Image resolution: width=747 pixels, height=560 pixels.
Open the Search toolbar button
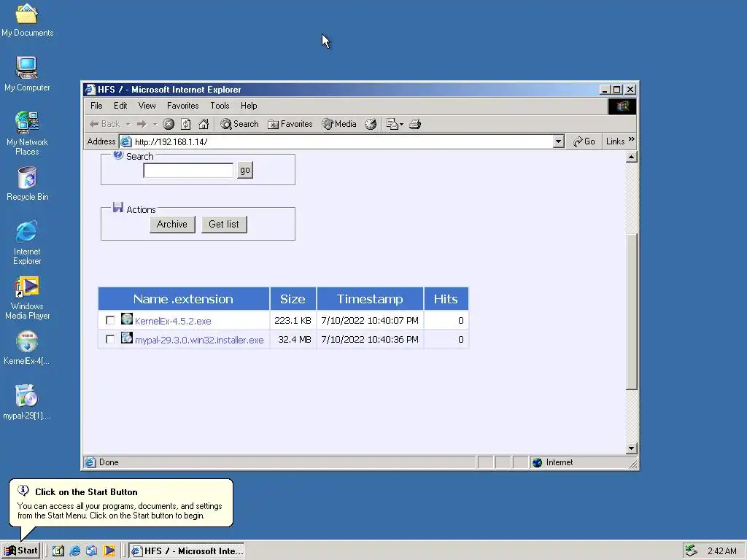click(239, 124)
